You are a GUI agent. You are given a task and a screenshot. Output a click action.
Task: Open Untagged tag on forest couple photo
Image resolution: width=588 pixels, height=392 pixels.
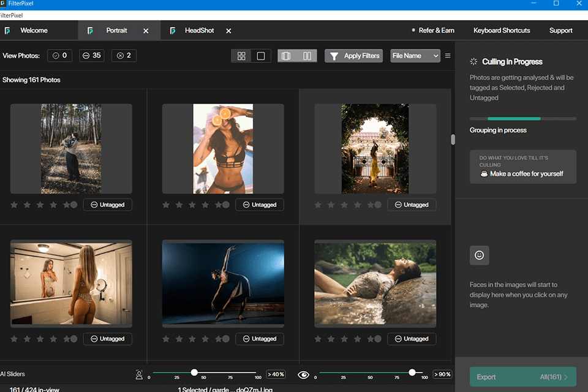coord(108,205)
